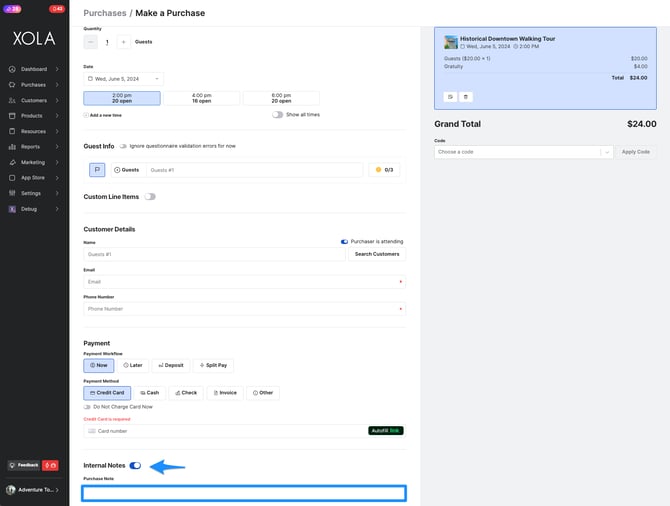The image size is (670, 506).
Task: Click the Debug sidebar icon
Action: 12,209
